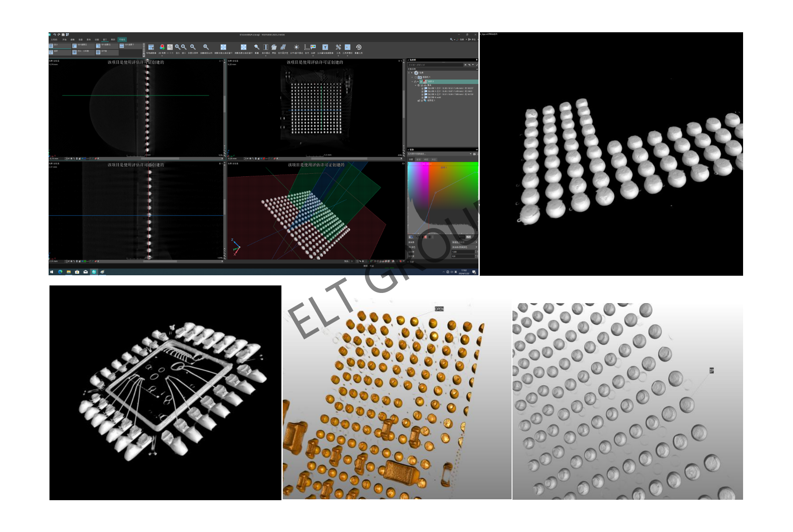Click the opacity curve color gradient editor
Image resolution: width=793 pixels, height=532 pixels.
click(x=443, y=198)
